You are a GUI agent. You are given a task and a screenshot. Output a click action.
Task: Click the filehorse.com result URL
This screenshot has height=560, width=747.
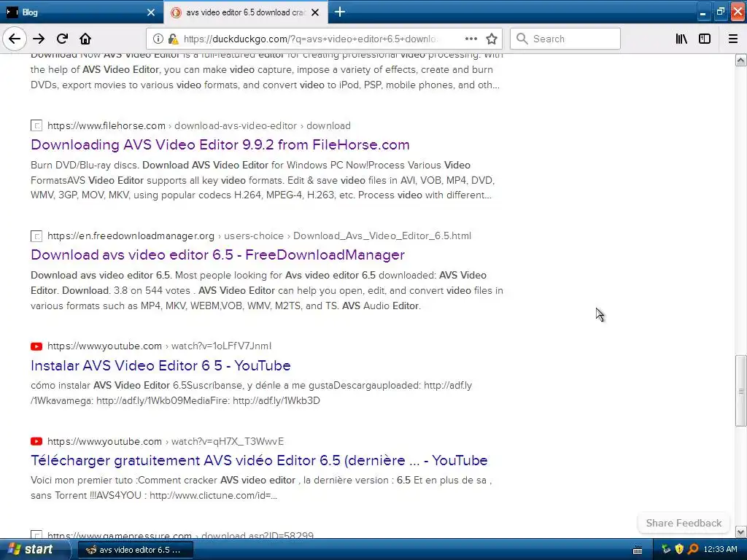coord(199,125)
